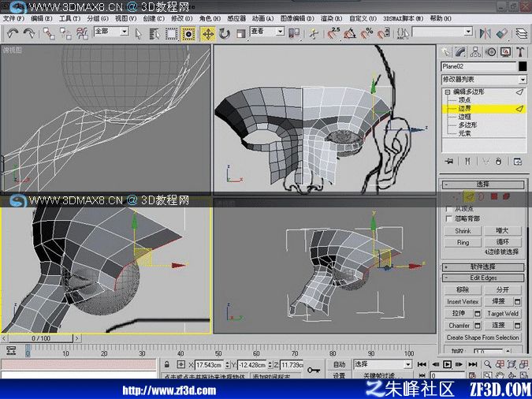Click the Mirror tool icon

click(485, 33)
